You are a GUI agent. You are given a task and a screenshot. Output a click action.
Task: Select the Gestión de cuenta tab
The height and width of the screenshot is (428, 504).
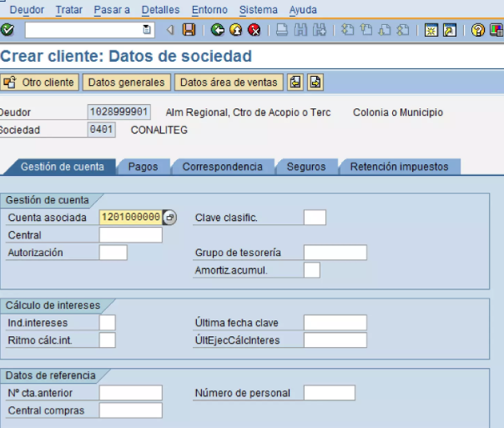click(x=63, y=167)
